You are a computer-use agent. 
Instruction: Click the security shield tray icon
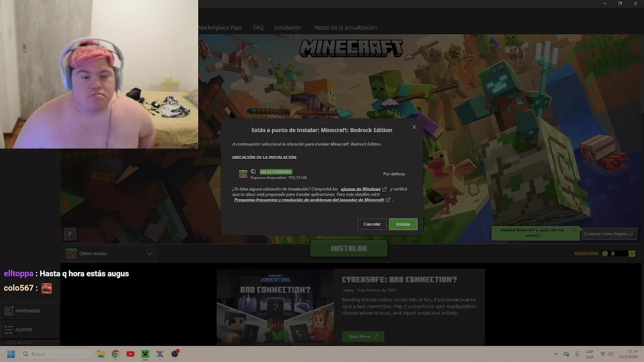pos(567,354)
